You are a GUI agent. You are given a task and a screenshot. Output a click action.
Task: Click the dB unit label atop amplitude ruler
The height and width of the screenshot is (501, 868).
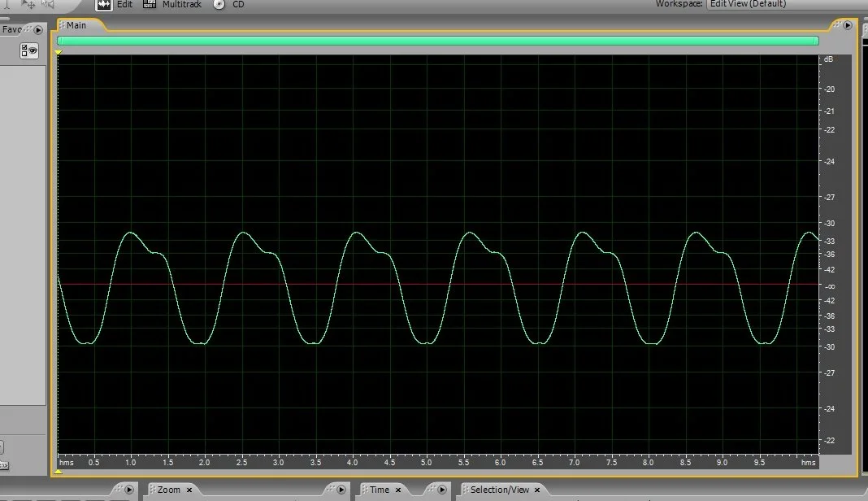pos(828,59)
